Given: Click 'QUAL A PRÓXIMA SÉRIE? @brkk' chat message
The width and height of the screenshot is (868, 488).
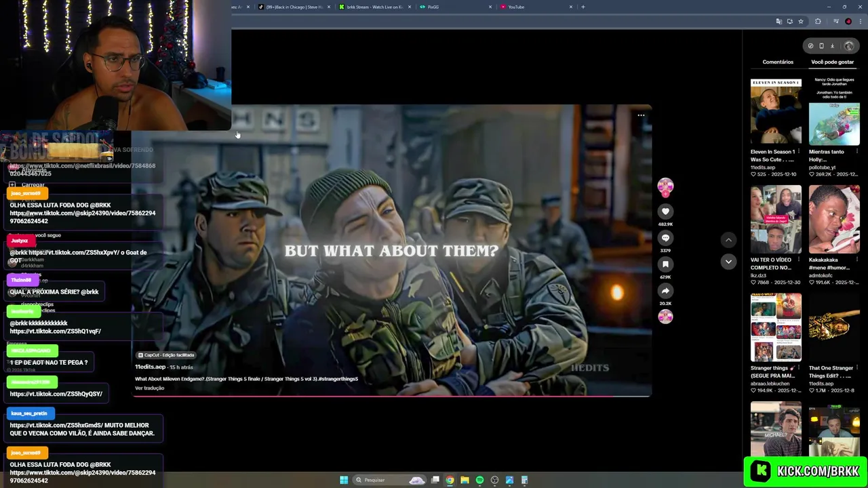Looking at the screenshot, I should click(54, 292).
